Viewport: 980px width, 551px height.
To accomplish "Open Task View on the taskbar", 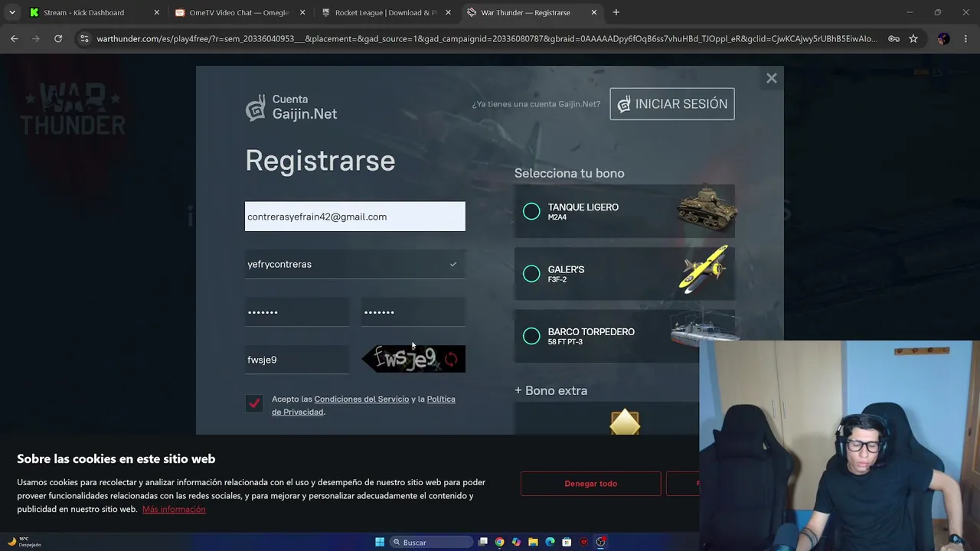I will (483, 542).
